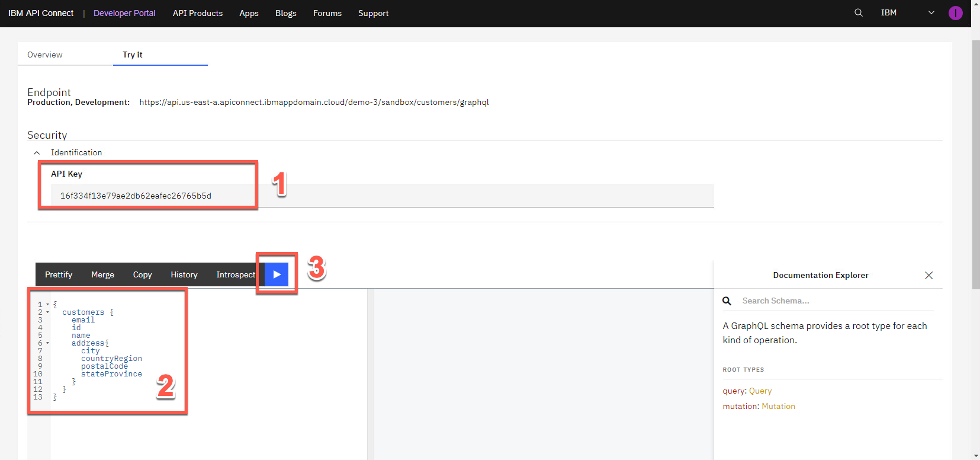Click the purple user avatar icon
This screenshot has height=460, width=980.
tap(955, 13)
